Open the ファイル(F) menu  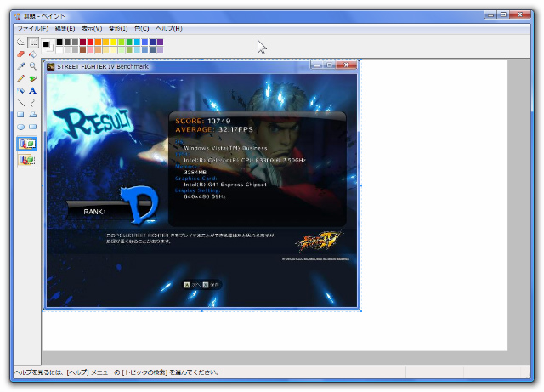pyautogui.click(x=32, y=28)
